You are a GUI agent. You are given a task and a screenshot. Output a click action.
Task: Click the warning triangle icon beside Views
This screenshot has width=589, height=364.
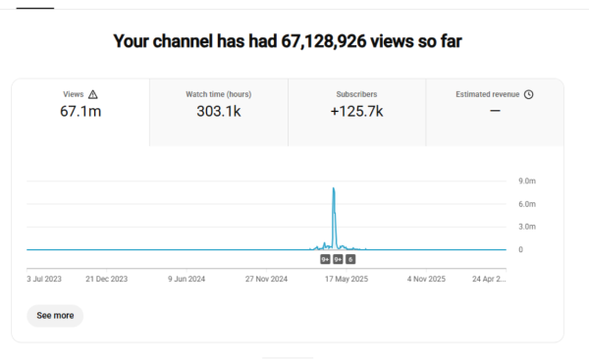click(93, 94)
